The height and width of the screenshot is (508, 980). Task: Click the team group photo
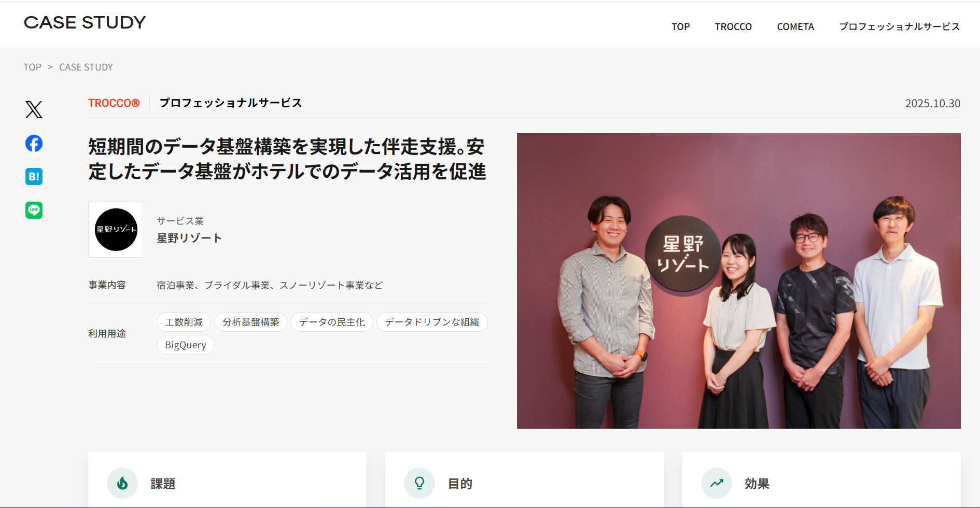pos(738,281)
